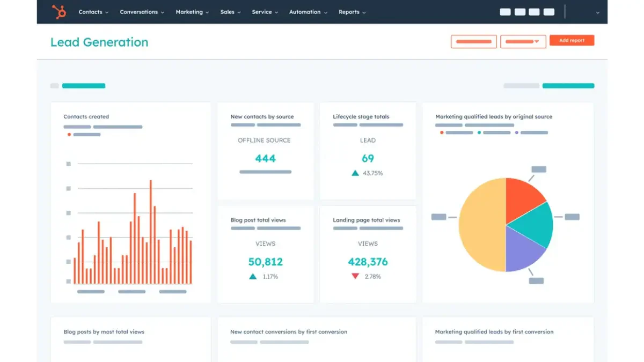Open the Contacts menu
Screen dimensions: 644x362
pyautogui.click(x=93, y=12)
